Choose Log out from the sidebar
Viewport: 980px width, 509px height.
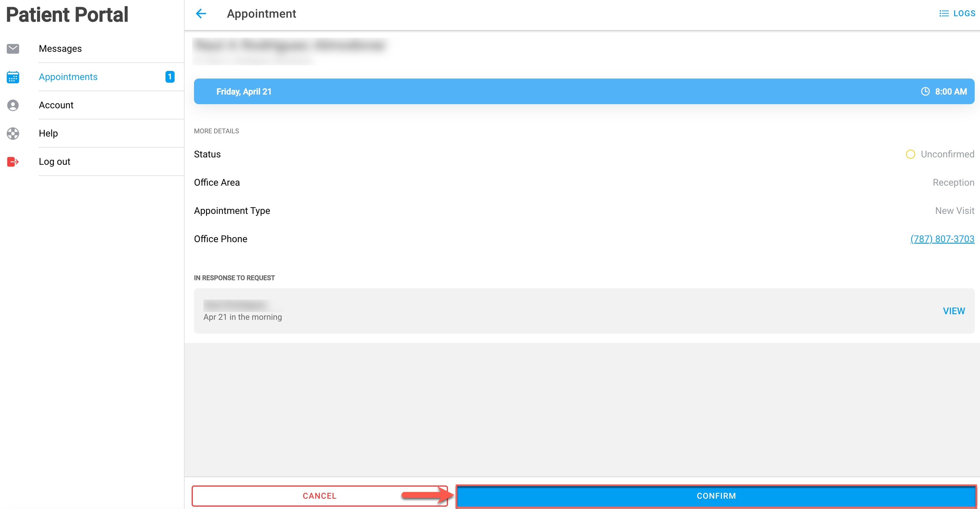[x=54, y=162]
